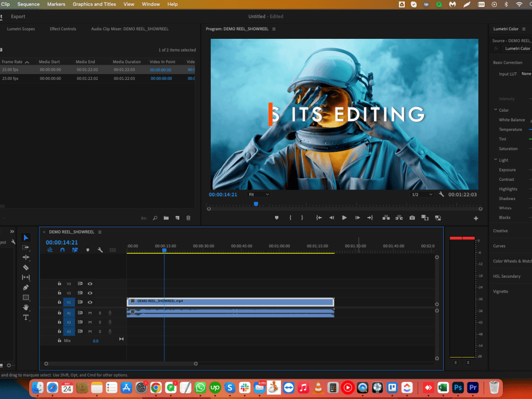Click the Extract button
Screen dimensions: 532x399
[x=399, y=218]
